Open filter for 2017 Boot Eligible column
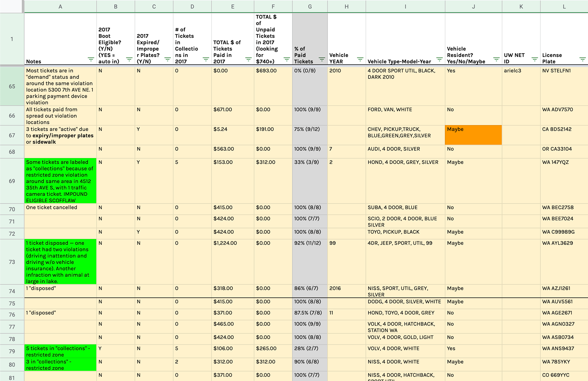Image resolution: width=588 pixels, height=381 pixels. pos(129,59)
